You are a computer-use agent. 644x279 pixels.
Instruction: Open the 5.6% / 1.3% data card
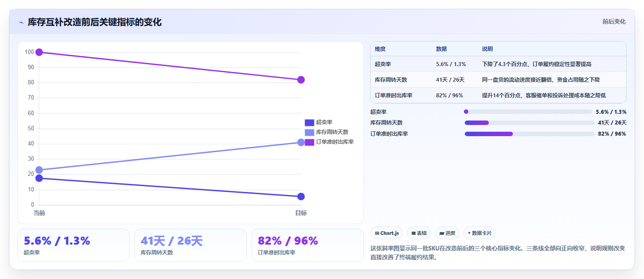click(x=74, y=245)
